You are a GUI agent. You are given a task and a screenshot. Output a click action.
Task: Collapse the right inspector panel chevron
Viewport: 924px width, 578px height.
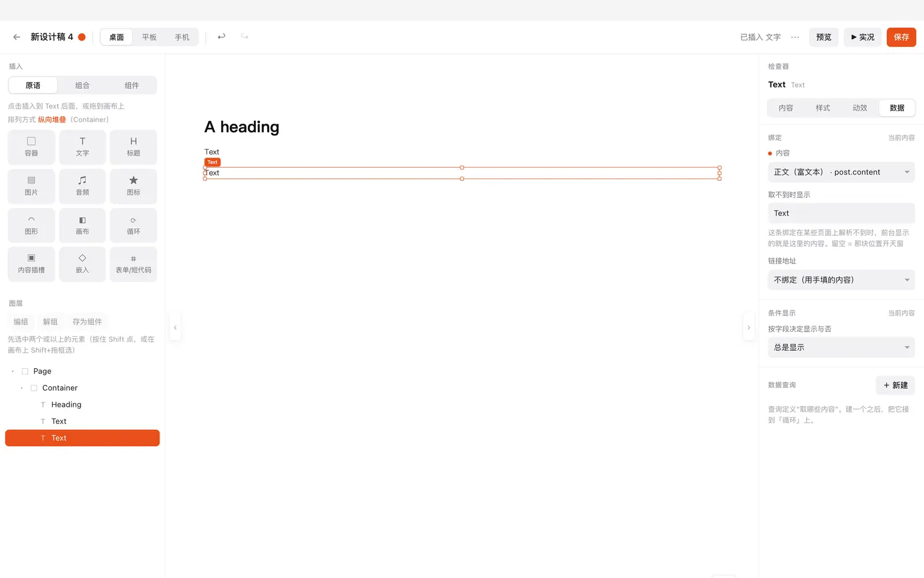pos(749,328)
